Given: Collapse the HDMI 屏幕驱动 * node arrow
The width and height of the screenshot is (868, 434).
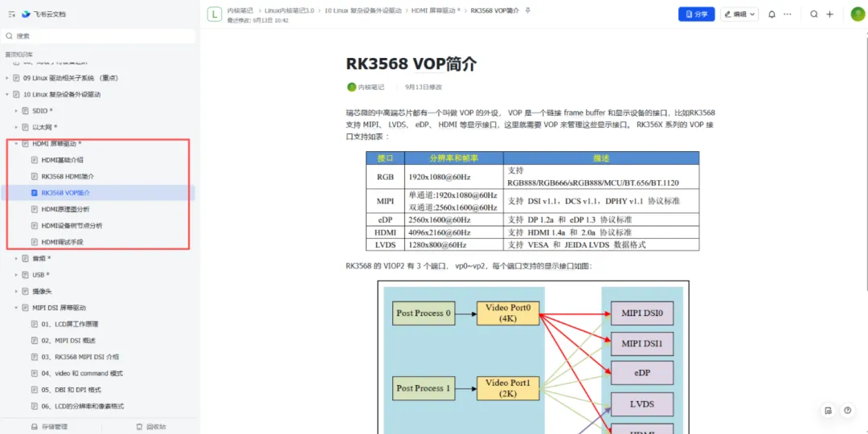Looking at the screenshot, I should click(x=16, y=144).
